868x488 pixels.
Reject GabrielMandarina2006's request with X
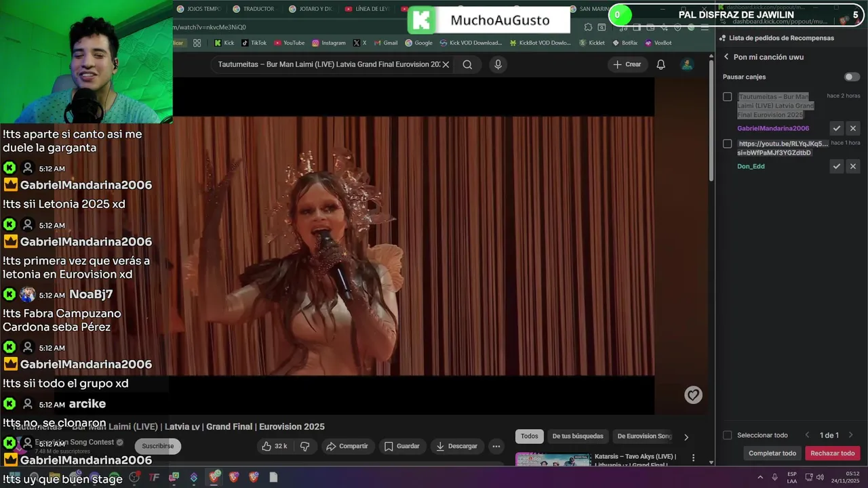click(x=853, y=128)
